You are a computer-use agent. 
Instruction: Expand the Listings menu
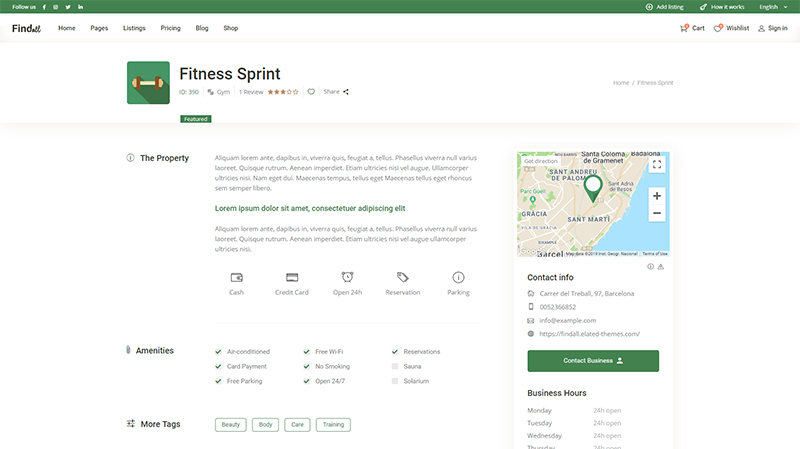[134, 28]
